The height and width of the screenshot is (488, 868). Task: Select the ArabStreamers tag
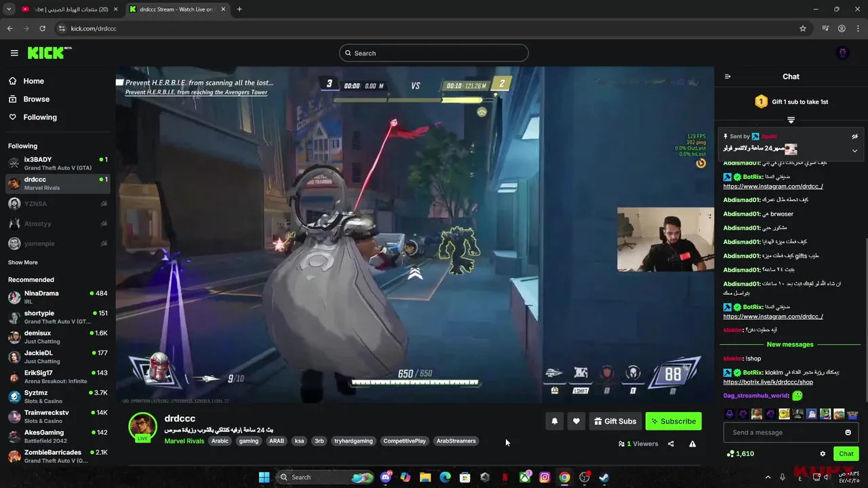[456, 441]
